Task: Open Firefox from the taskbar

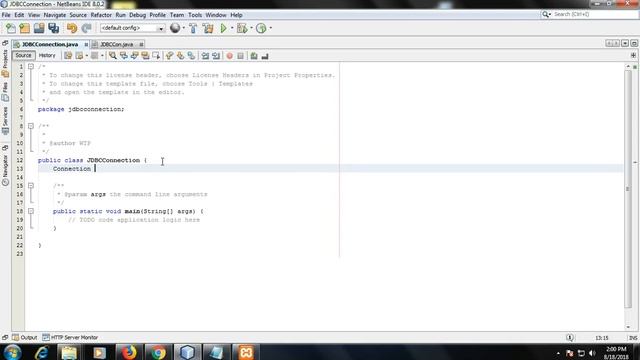Action: [x=129, y=352]
